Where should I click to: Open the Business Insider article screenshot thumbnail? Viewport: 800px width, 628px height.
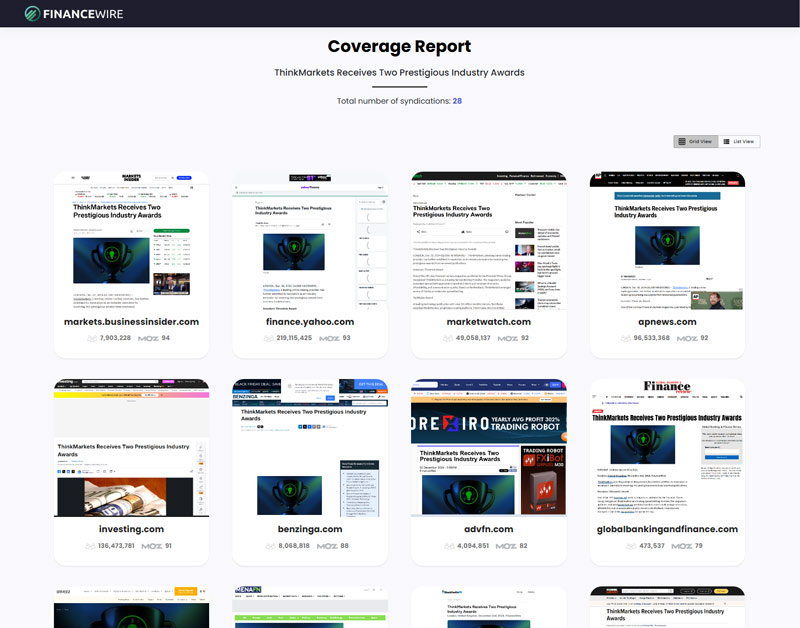click(131, 241)
